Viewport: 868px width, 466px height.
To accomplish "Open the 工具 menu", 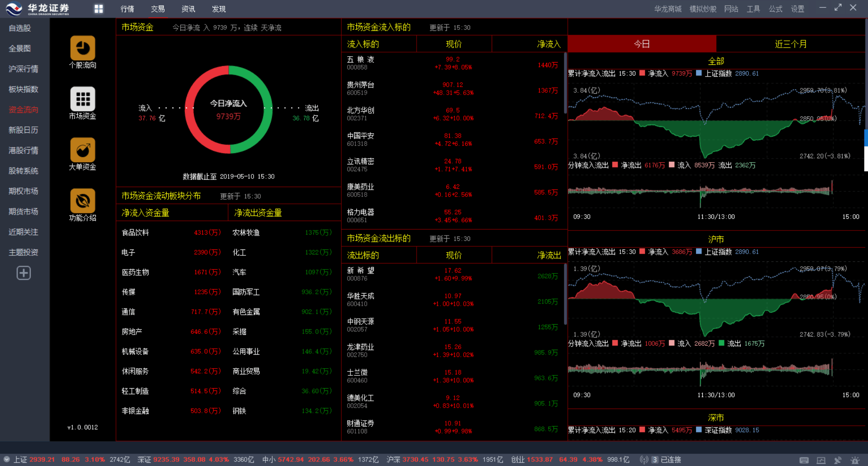I will point(753,9).
